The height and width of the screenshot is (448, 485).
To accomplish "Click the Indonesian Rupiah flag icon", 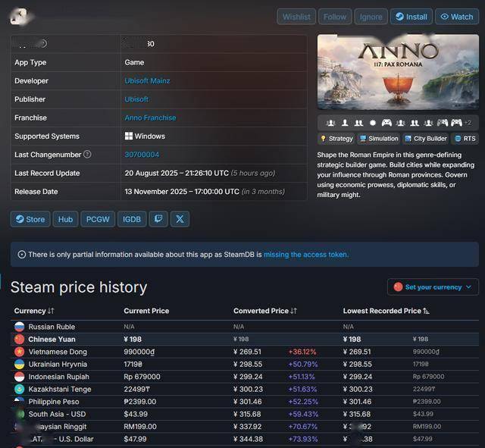I will (20, 377).
